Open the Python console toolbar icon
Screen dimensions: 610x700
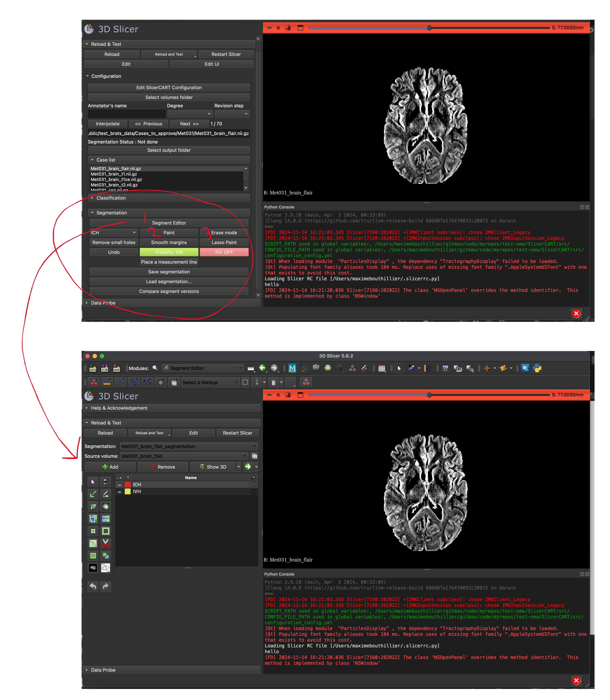coord(537,368)
